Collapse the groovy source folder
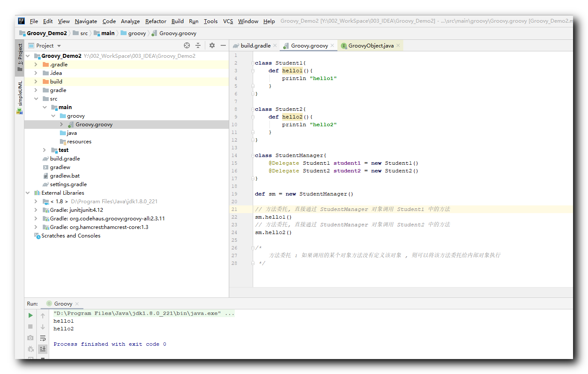Viewport: 588px width, 374px height. [53, 116]
